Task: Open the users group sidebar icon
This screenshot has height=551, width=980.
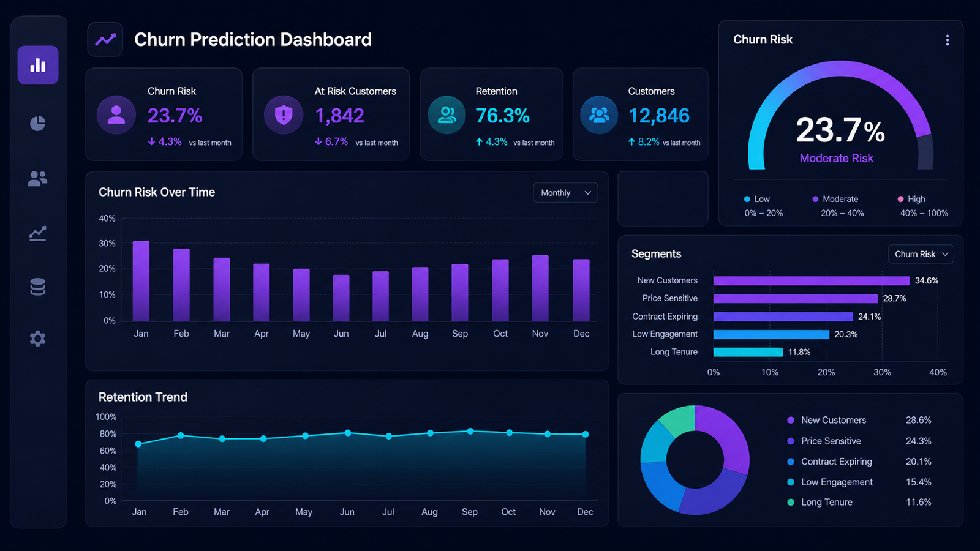Action: 38,178
